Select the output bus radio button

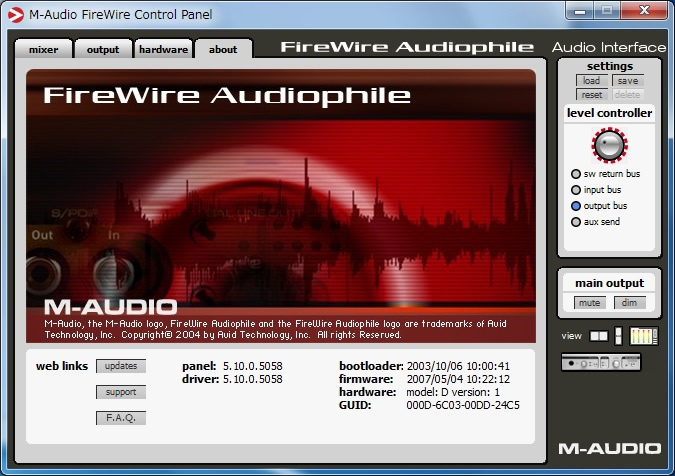click(576, 206)
